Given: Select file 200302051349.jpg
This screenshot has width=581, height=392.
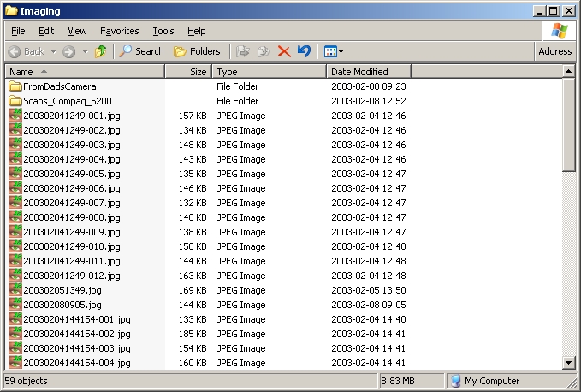Looking at the screenshot, I should [x=62, y=290].
